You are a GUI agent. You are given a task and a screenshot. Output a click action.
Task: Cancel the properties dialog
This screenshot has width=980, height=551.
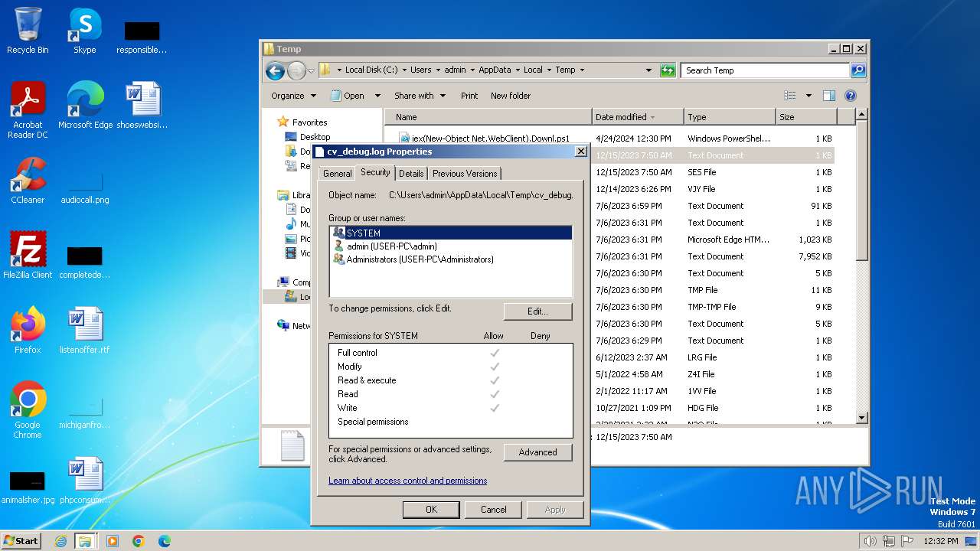point(493,510)
